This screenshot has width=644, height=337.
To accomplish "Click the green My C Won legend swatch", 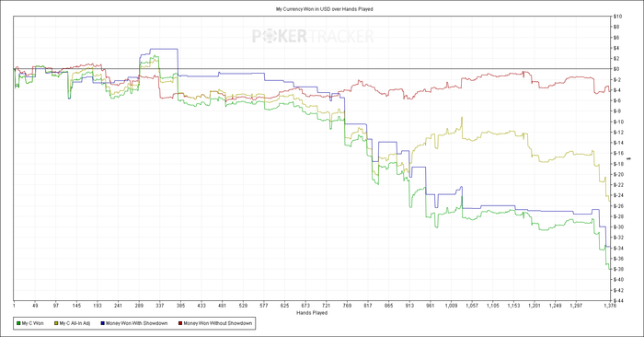I will [18, 323].
